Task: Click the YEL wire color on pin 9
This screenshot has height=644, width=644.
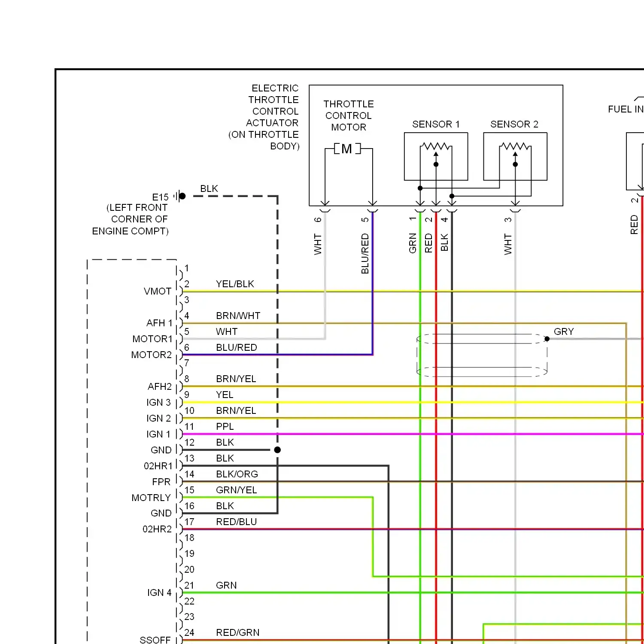Action: [x=225, y=395]
